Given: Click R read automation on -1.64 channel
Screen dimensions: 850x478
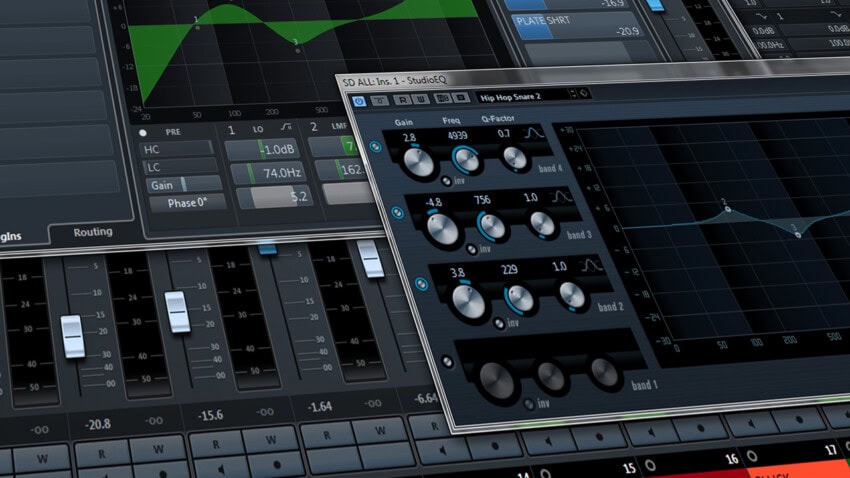Looking at the screenshot, I should point(327,435).
